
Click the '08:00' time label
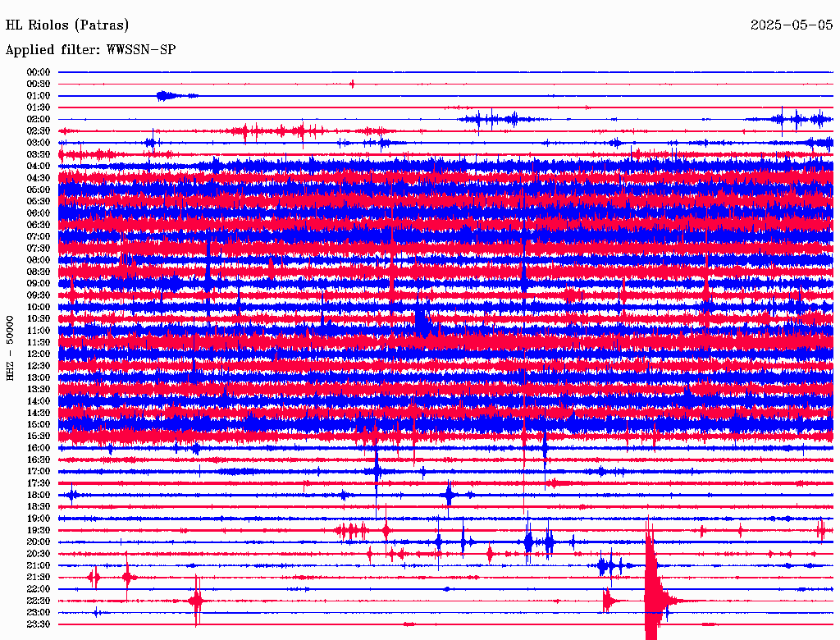coord(39,260)
